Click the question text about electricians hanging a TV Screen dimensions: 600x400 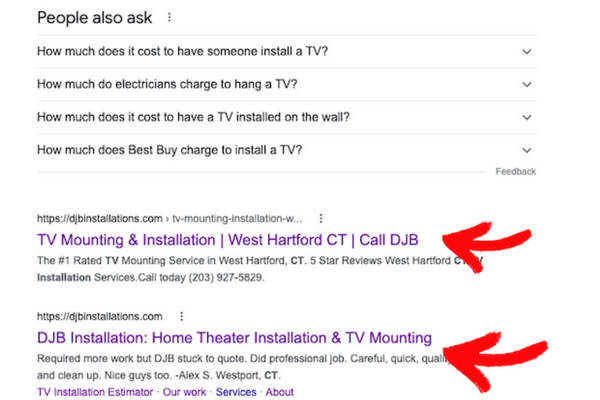(167, 84)
